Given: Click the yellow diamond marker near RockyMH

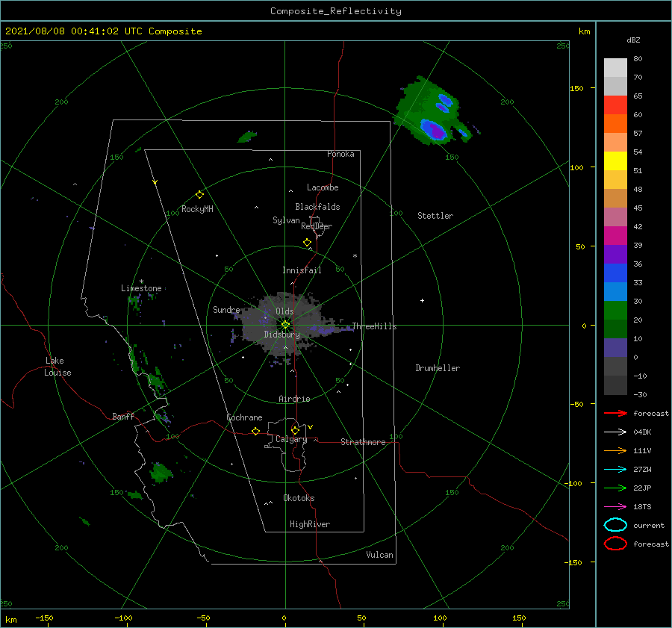Looking at the screenshot, I should click(199, 195).
